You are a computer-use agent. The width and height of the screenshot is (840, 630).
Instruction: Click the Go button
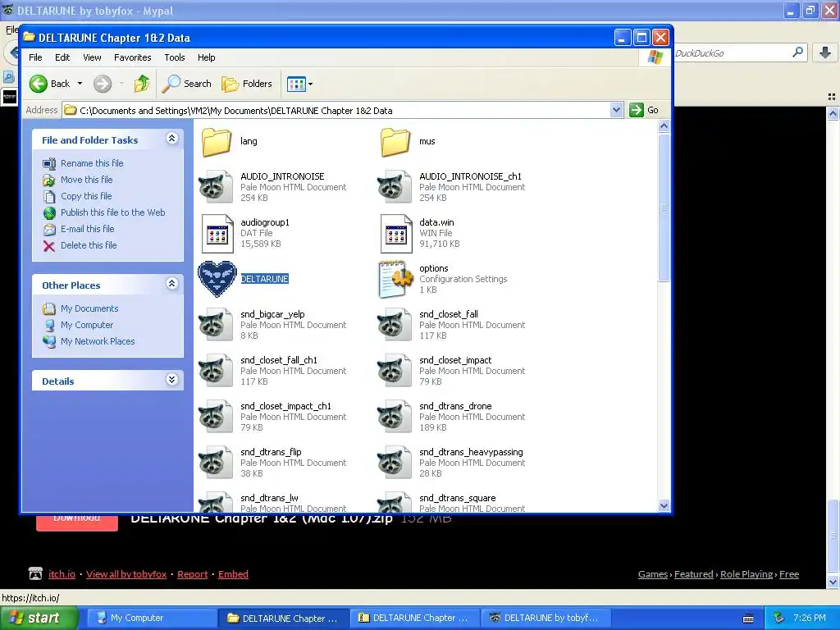click(x=645, y=110)
